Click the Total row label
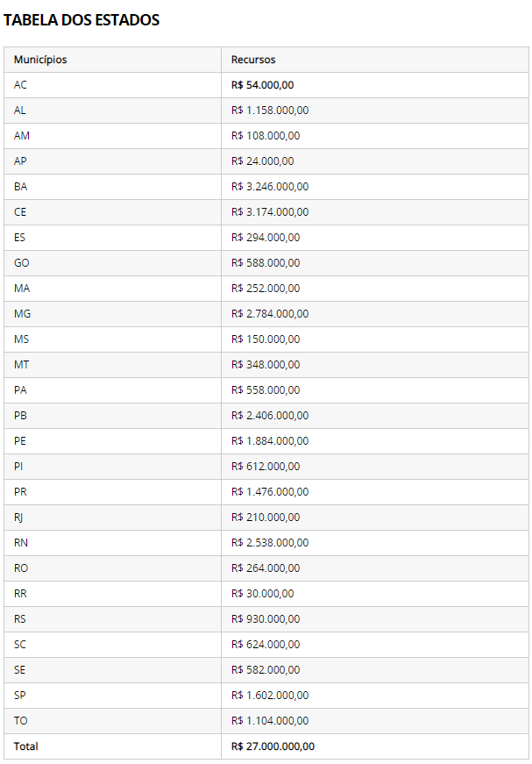The width and height of the screenshot is (532, 764). coord(25,746)
